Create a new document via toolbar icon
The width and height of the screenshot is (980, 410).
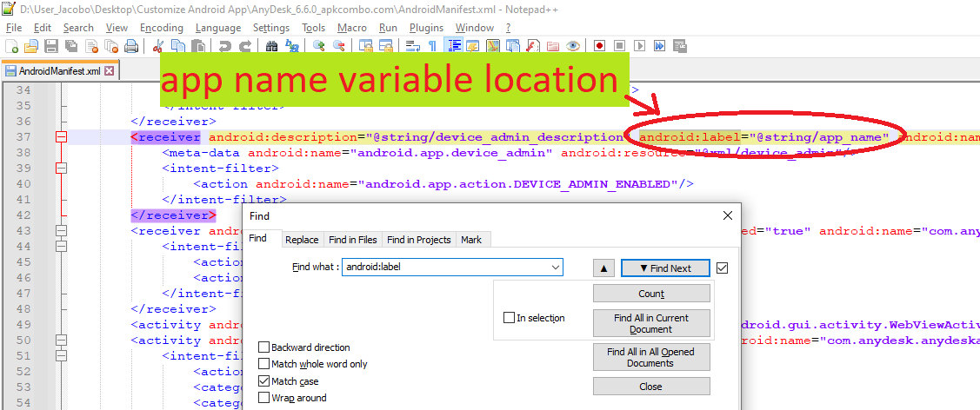(x=11, y=46)
